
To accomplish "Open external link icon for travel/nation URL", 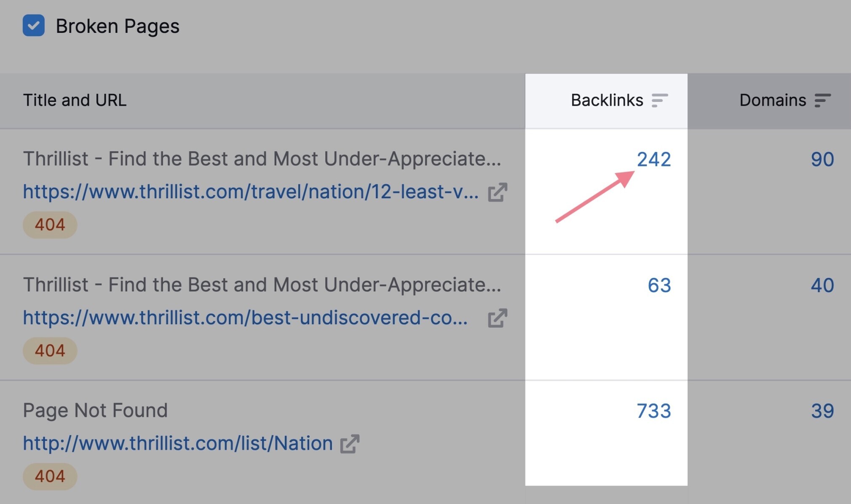I will (498, 192).
